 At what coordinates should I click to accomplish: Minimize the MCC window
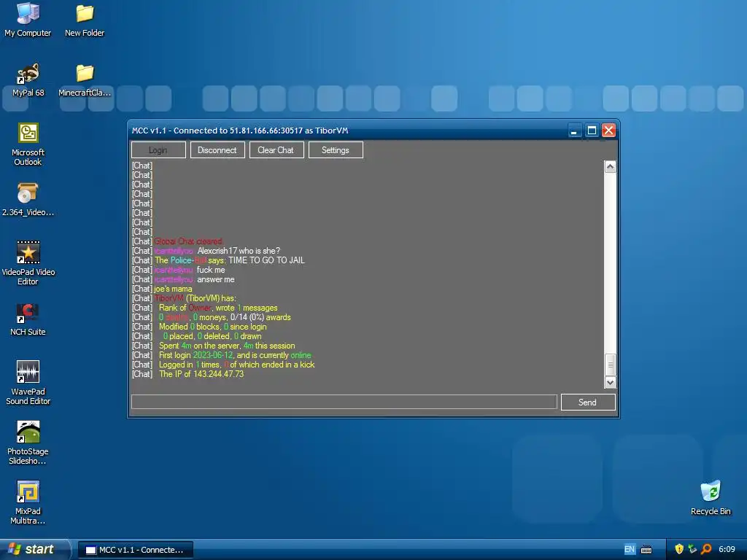(x=575, y=131)
